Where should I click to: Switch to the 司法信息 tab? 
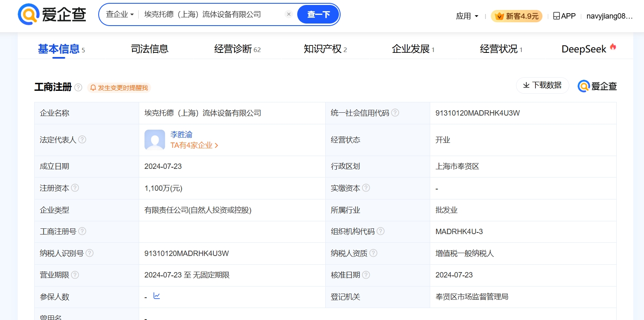[x=149, y=49]
